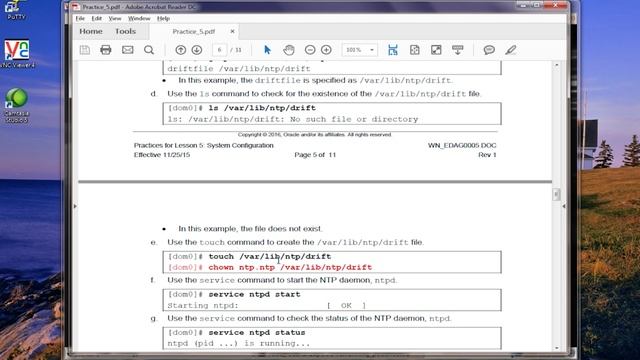The height and width of the screenshot is (360, 640).
Task: Open the Help menu
Action: (x=163, y=18)
